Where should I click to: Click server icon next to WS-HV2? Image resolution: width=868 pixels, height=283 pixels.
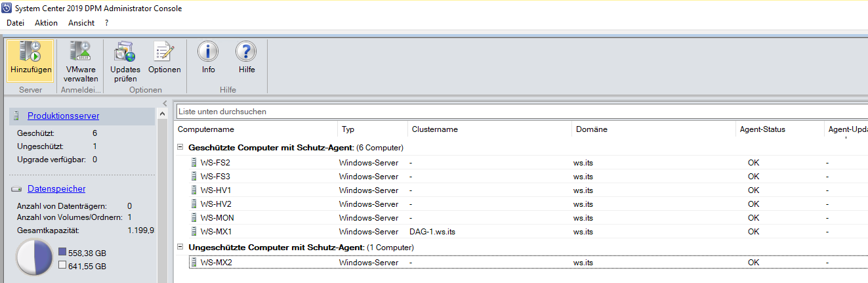194,204
